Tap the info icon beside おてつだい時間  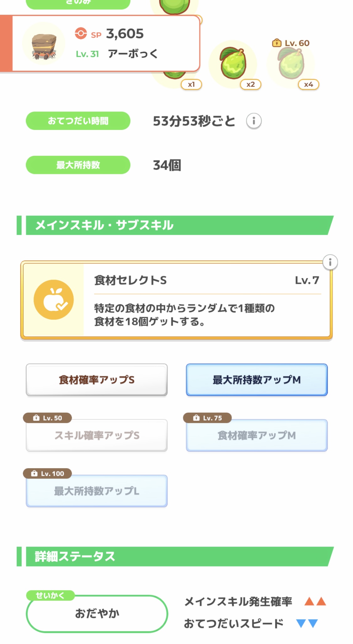tap(254, 121)
